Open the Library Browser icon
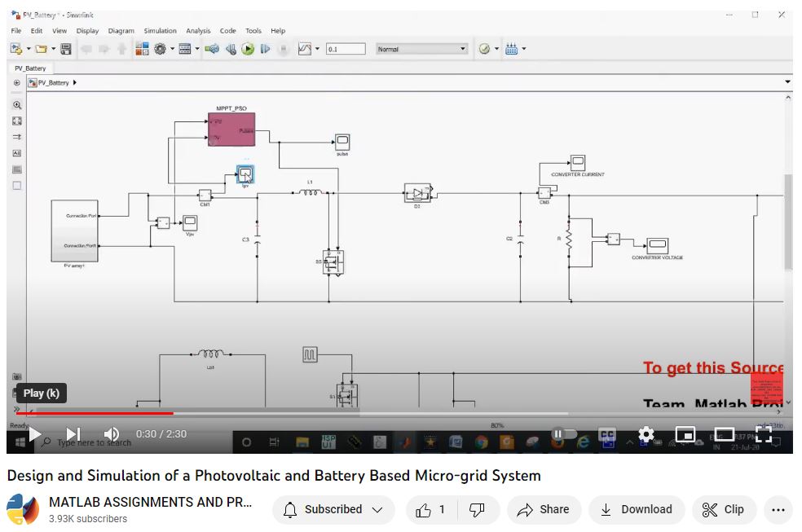The height and width of the screenshot is (532, 802). point(142,49)
